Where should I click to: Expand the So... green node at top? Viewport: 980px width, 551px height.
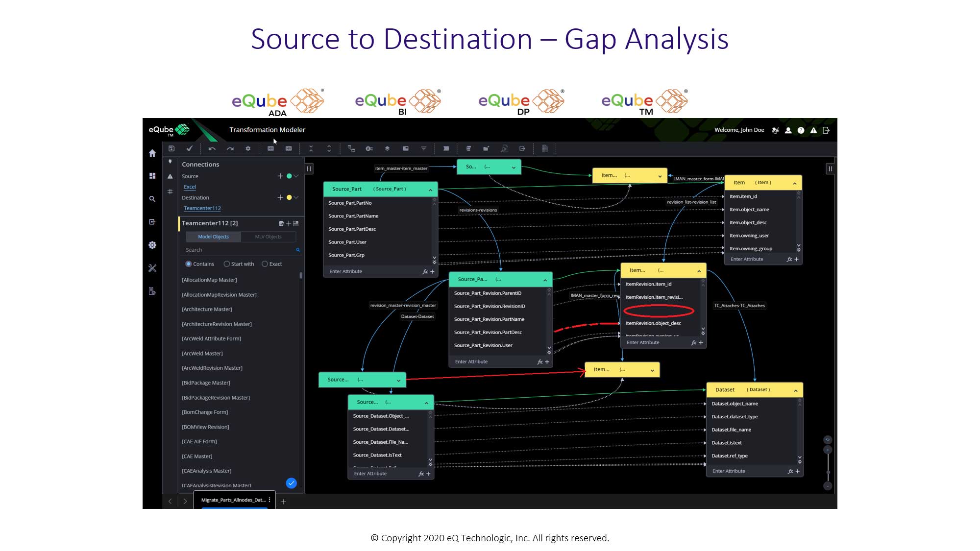(x=514, y=168)
